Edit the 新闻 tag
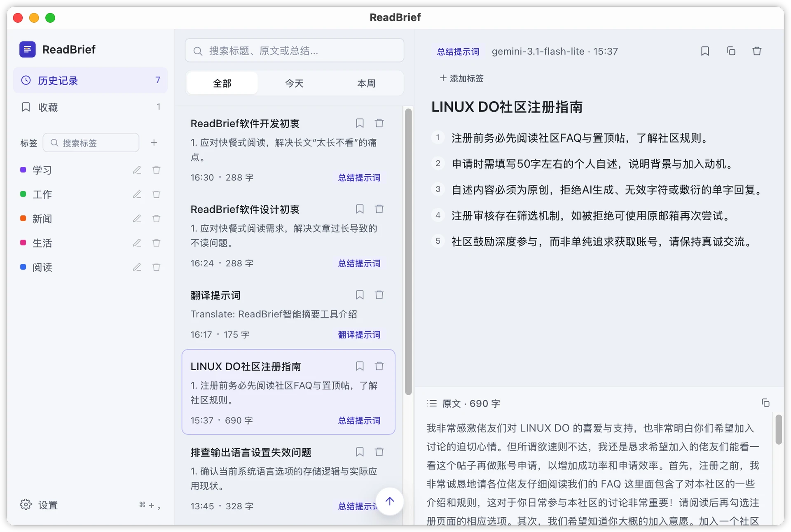 point(137,219)
